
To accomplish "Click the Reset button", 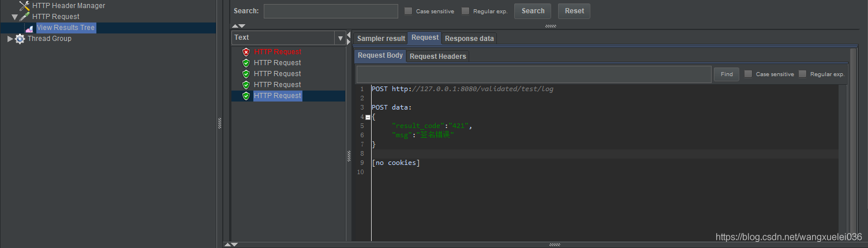I will [574, 11].
